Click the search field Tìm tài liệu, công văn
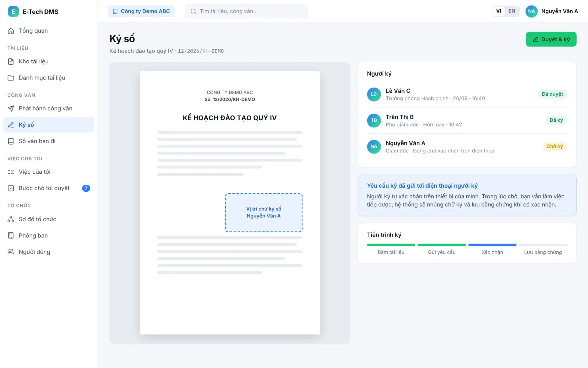The height and width of the screenshot is (368, 588). (x=246, y=11)
